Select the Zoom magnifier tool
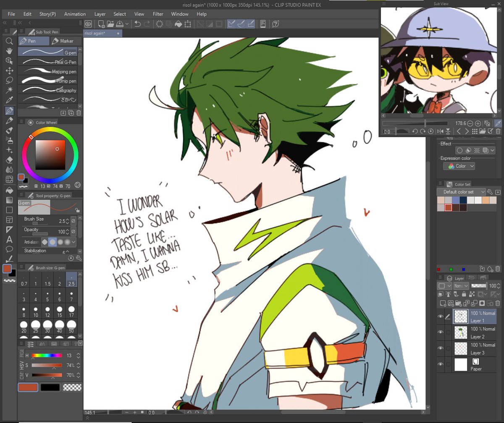 (9, 41)
